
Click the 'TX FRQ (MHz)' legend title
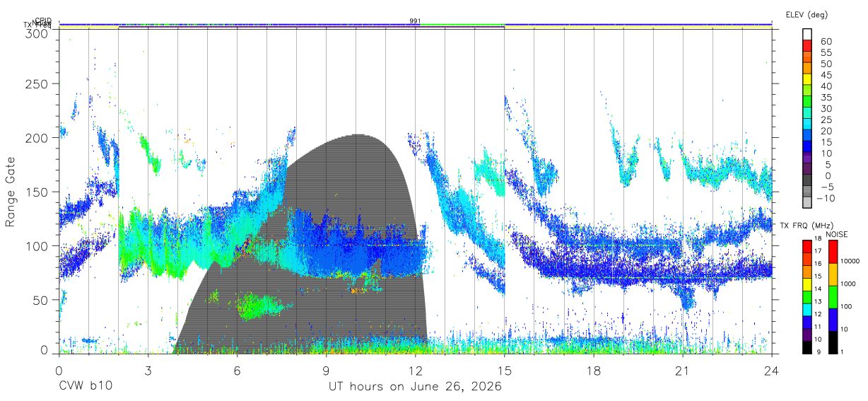[x=807, y=225]
